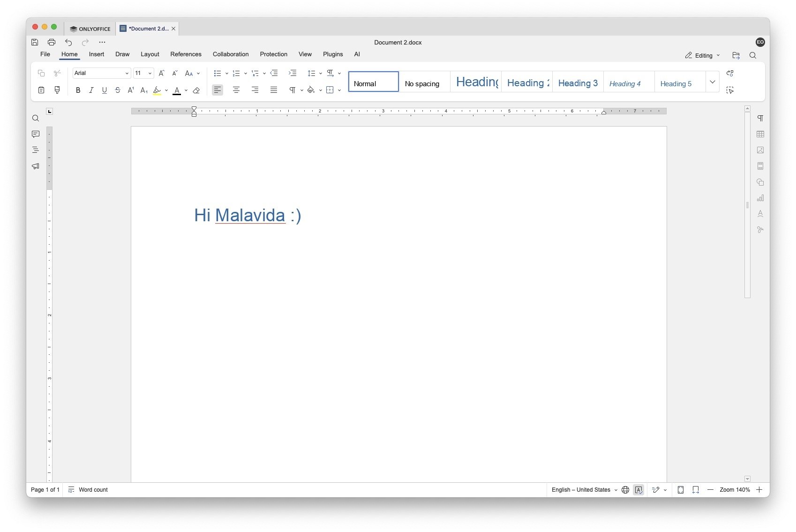
Task: Expand the line spacing dropdown
Action: point(321,73)
